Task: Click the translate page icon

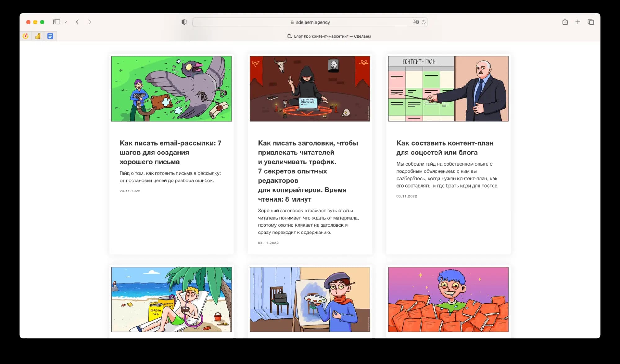Action: (x=415, y=22)
